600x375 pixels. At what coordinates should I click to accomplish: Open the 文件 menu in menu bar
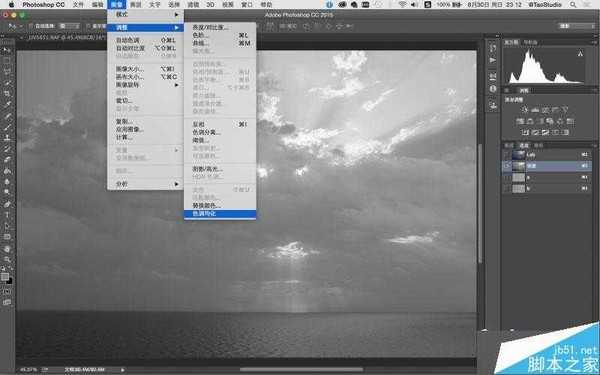pyautogui.click(x=78, y=5)
